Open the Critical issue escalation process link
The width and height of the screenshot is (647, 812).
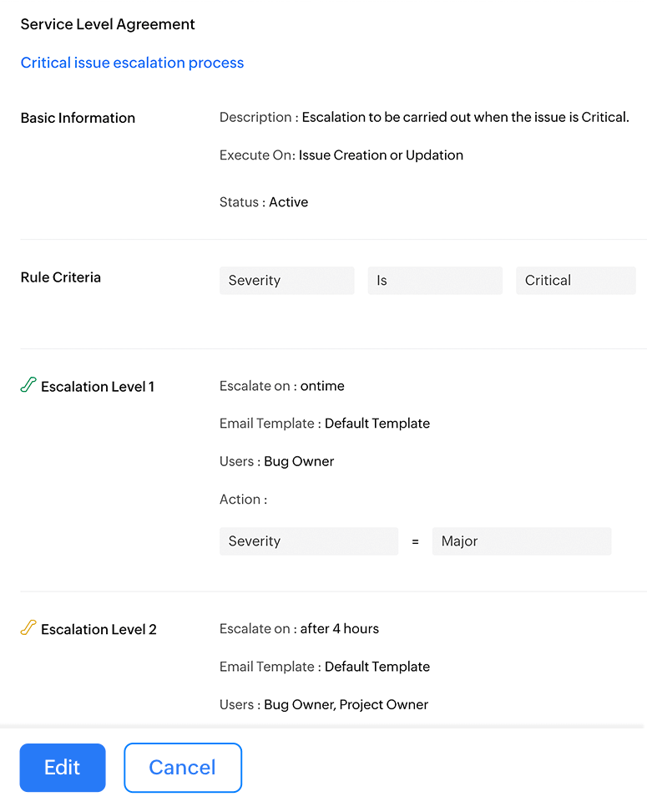click(132, 63)
